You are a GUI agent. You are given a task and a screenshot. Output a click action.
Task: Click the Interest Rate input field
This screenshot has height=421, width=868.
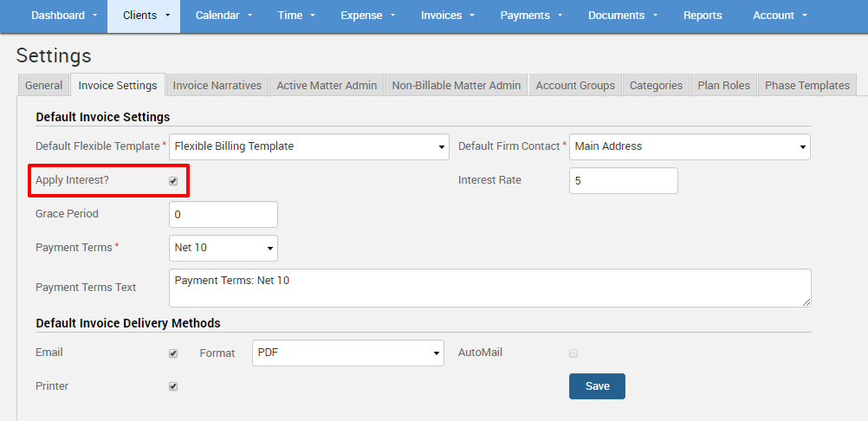point(623,180)
